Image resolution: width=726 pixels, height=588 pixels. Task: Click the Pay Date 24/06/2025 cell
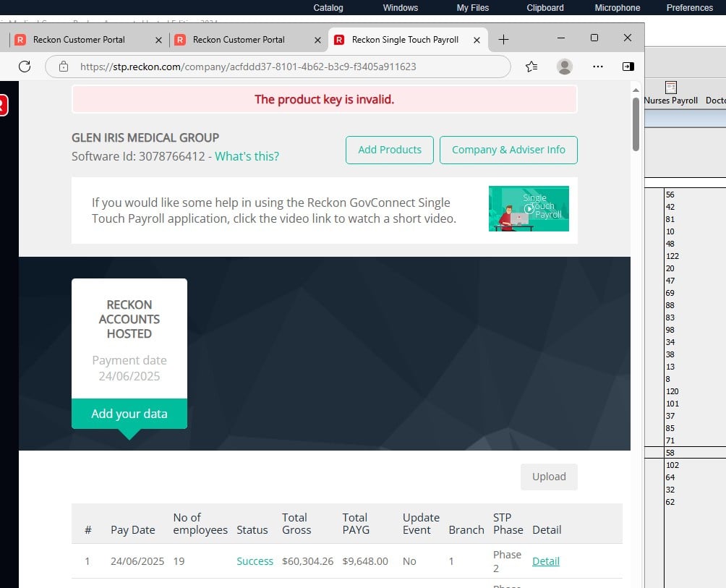(x=137, y=561)
